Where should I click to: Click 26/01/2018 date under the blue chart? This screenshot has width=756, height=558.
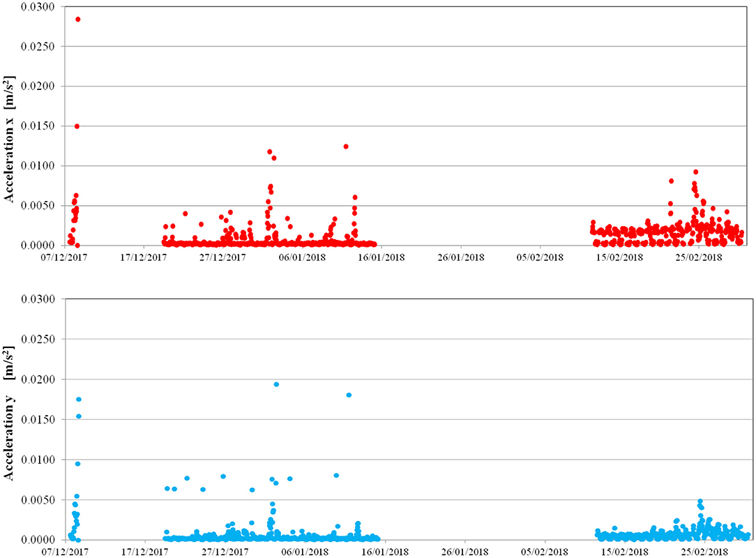pyautogui.click(x=464, y=552)
